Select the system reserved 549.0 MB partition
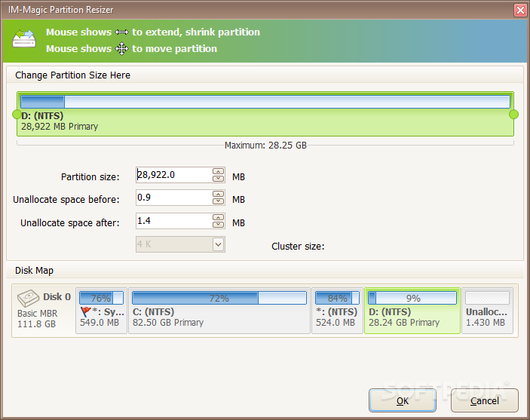 pyautogui.click(x=102, y=311)
